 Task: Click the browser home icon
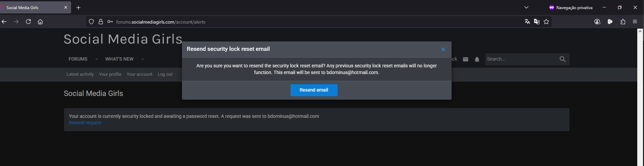pyautogui.click(x=40, y=22)
